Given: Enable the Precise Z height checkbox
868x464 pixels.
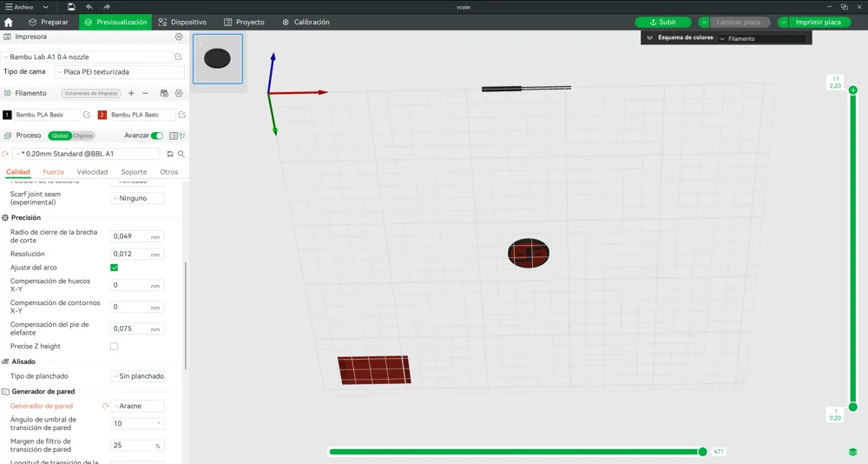Looking at the screenshot, I should 114,347.
